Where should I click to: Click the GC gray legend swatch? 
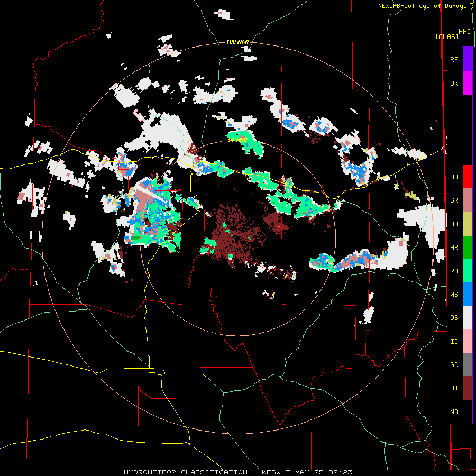tap(467, 364)
